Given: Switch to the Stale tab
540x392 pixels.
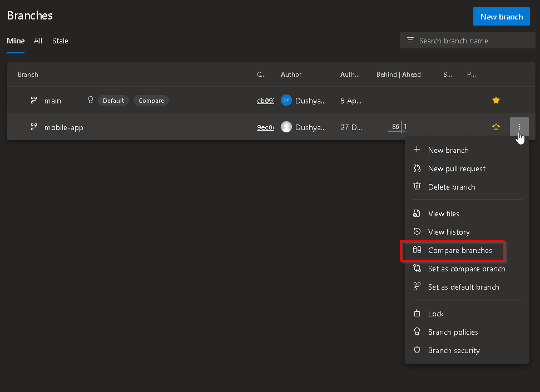Looking at the screenshot, I should click(60, 41).
